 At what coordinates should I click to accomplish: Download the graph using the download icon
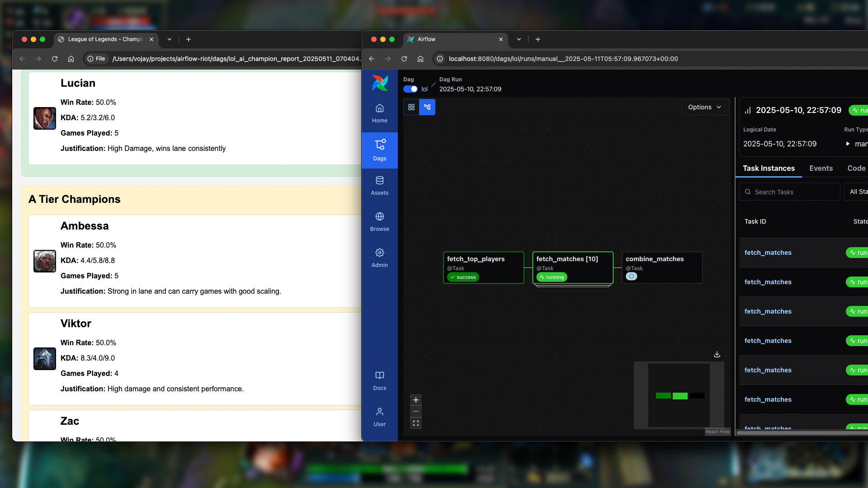717,354
